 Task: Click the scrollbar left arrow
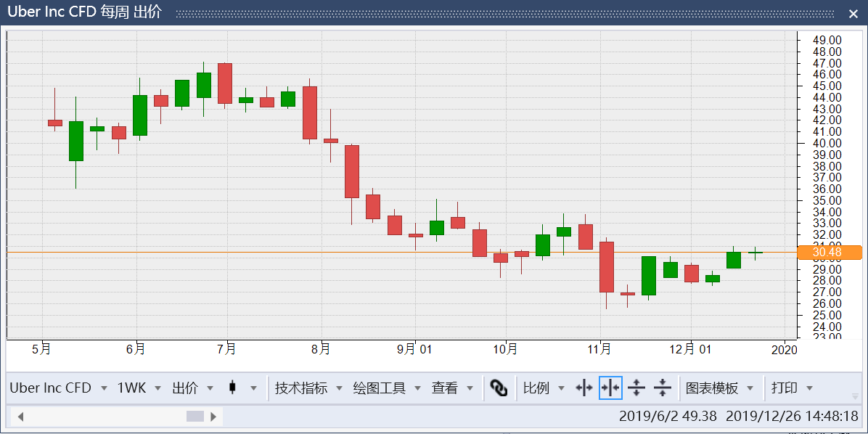[20, 417]
